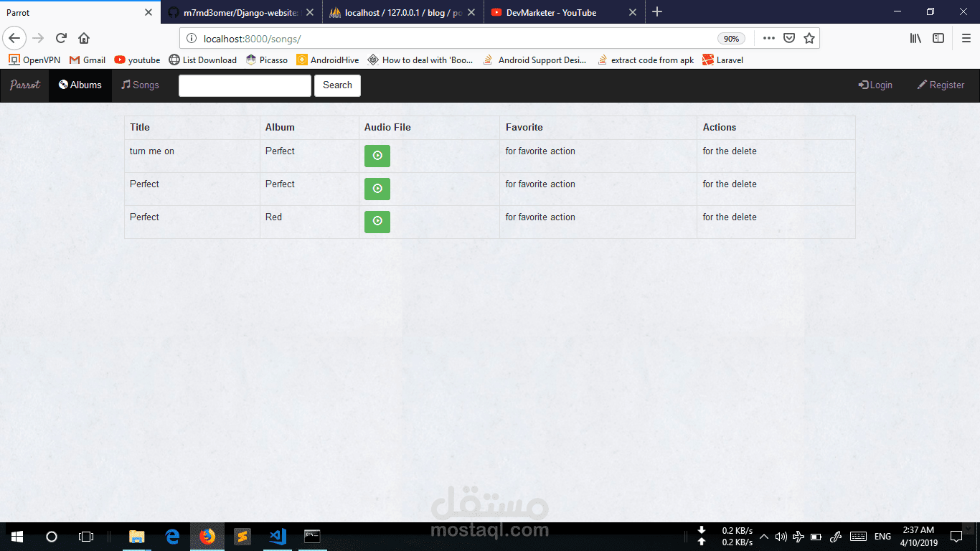Click the ENG language indicator
Viewport: 980px width, 551px height.
pyautogui.click(x=882, y=537)
